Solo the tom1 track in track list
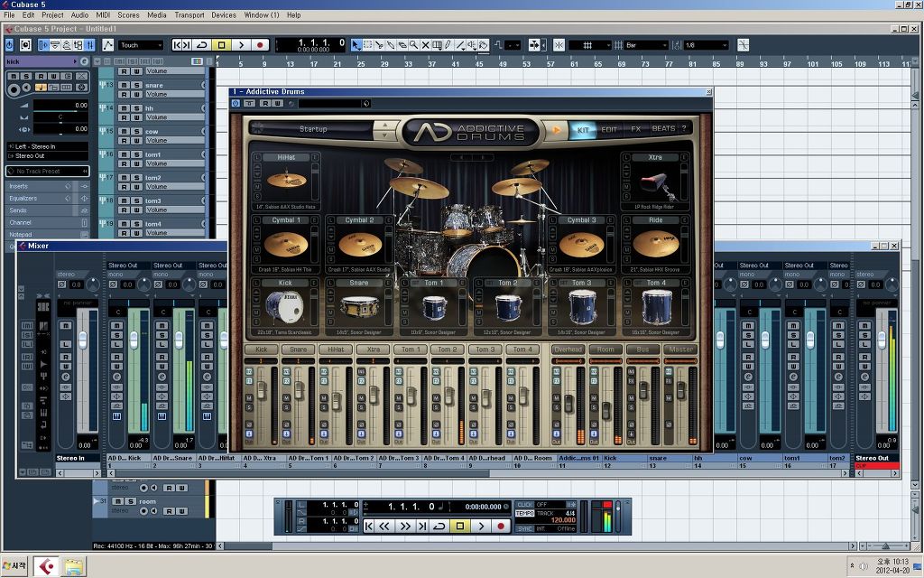 point(137,154)
